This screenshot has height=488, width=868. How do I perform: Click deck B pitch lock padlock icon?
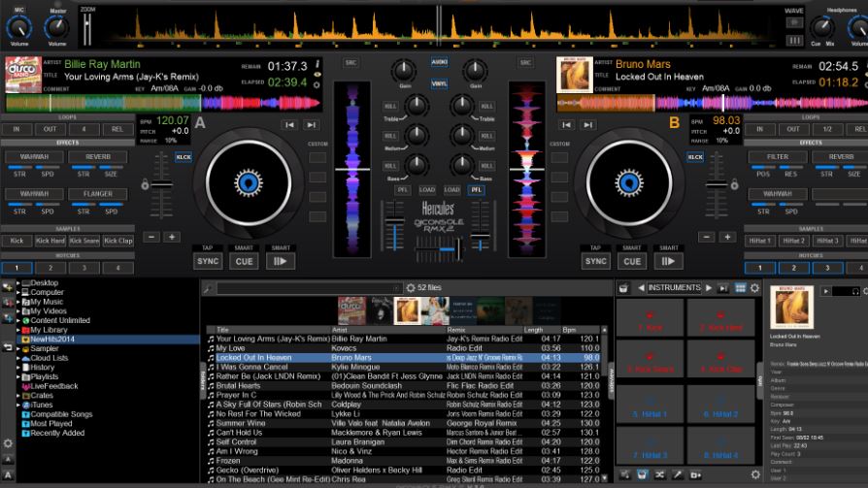(x=735, y=184)
